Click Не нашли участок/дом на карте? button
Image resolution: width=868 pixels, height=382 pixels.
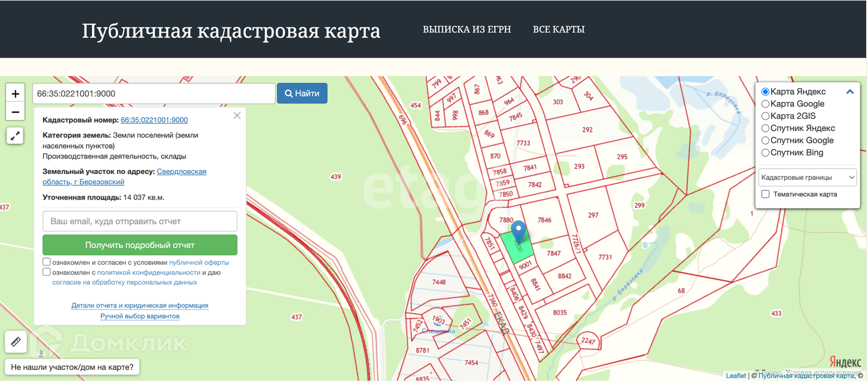point(72,367)
